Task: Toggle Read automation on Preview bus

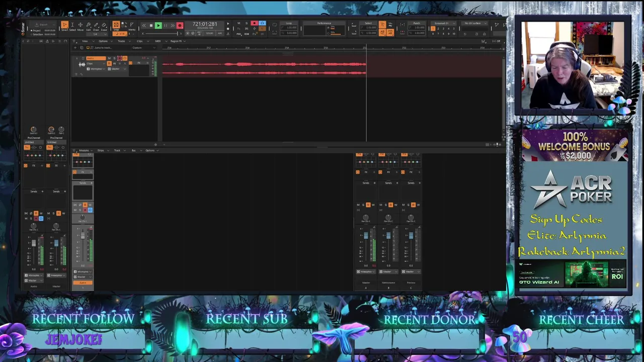Action: tap(413, 205)
